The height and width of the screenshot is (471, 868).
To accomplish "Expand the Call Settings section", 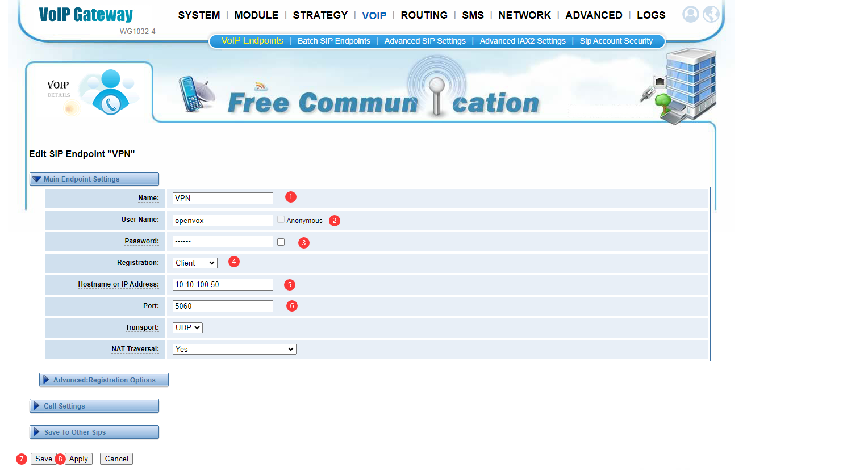I will pyautogui.click(x=94, y=406).
